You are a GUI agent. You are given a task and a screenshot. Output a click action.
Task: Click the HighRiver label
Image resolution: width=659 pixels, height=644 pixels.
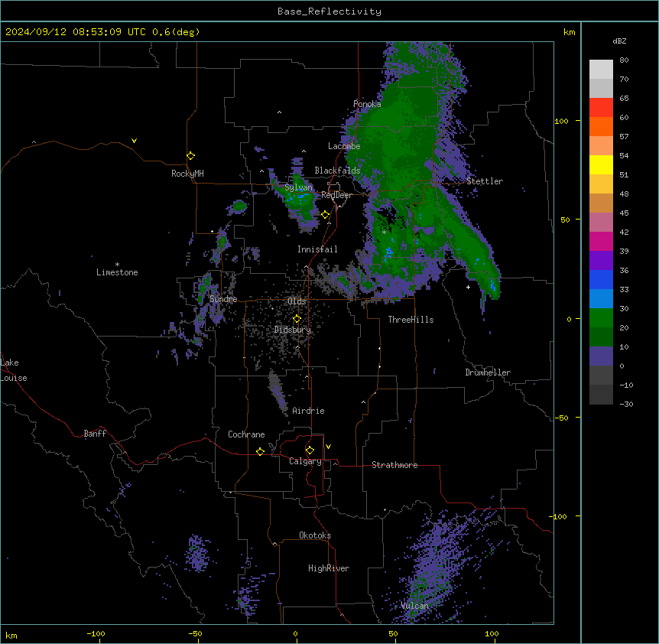[329, 568]
